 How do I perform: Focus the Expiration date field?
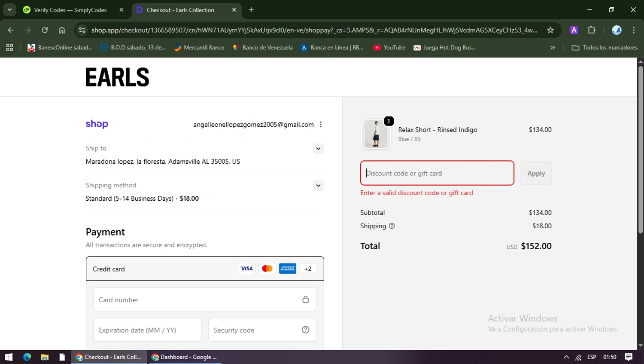coord(147,330)
